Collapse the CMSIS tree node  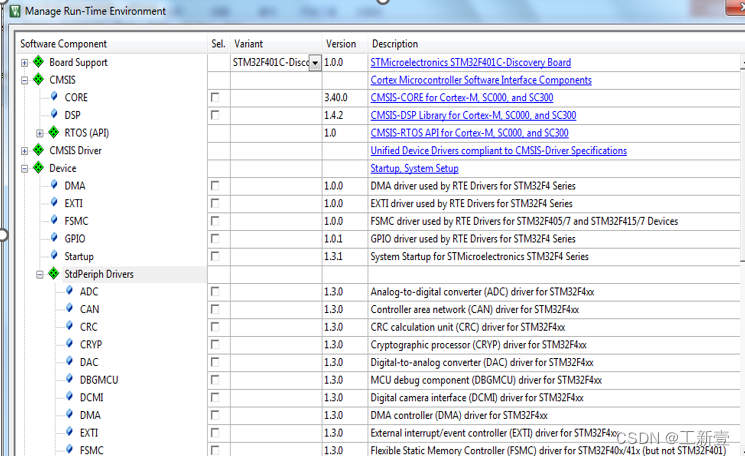pyautogui.click(x=24, y=80)
